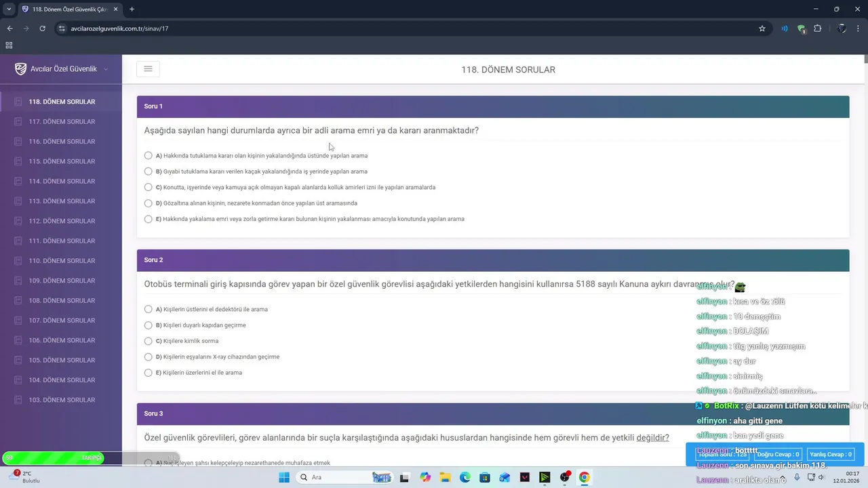Go to 109. DÖNEM SORULAR
The height and width of the screenshot is (488, 868).
coord(61,281)
